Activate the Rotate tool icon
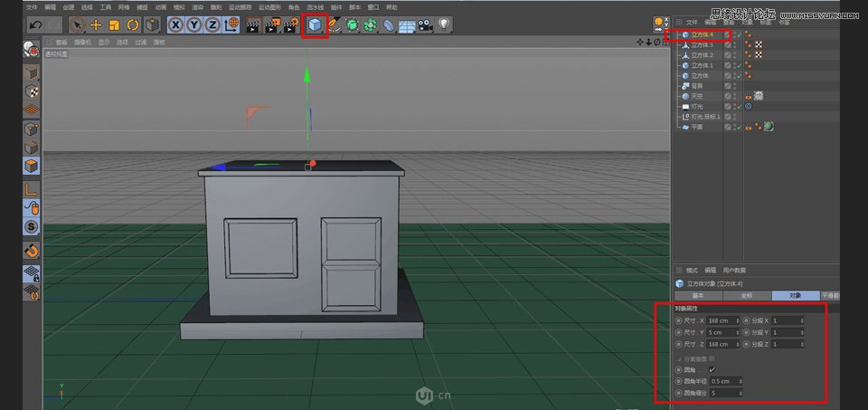The image size is (868, 410). pyautogui.click(x=133, y=25)
